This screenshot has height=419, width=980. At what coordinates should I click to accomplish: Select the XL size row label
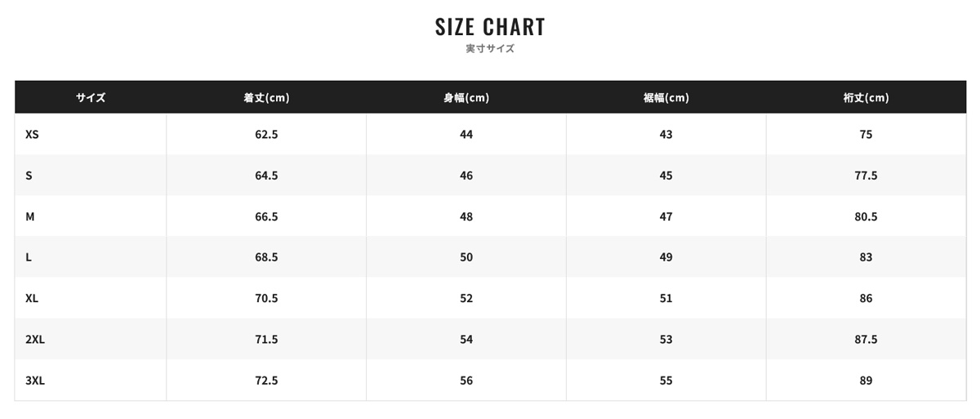[32, 298]
